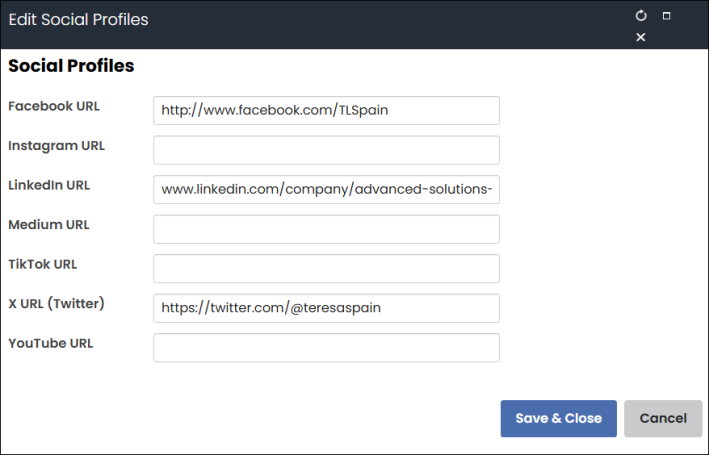Viewport: 709px width, 455px height.
Task: Click the Edit Social Profiles title bar text
Action: pyautogui.click(x=78, y=20)
